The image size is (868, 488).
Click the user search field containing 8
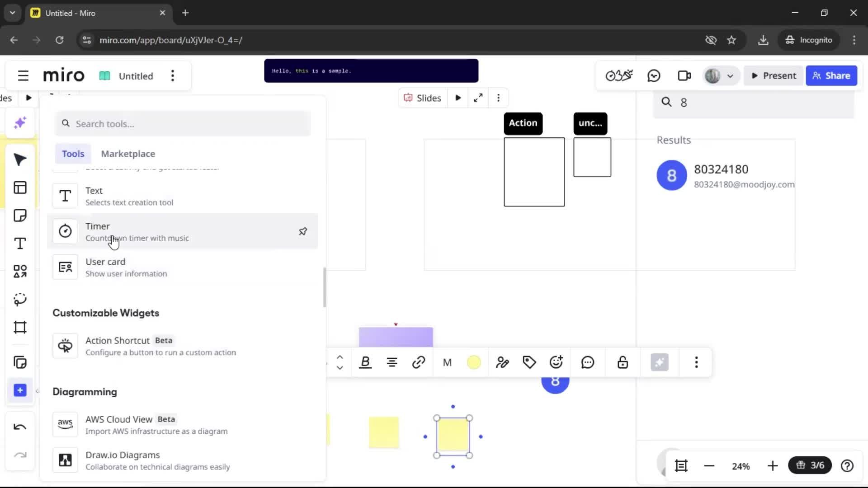click(754, 102)
